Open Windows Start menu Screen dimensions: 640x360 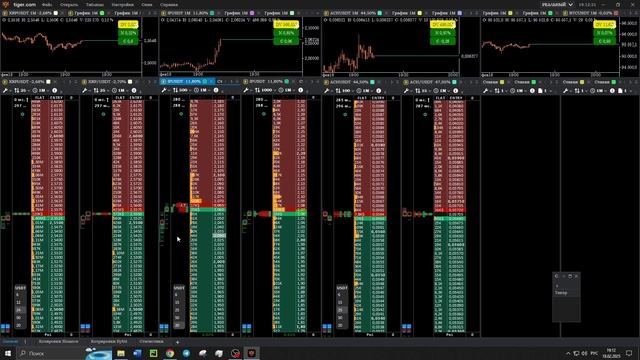point(7,353)
